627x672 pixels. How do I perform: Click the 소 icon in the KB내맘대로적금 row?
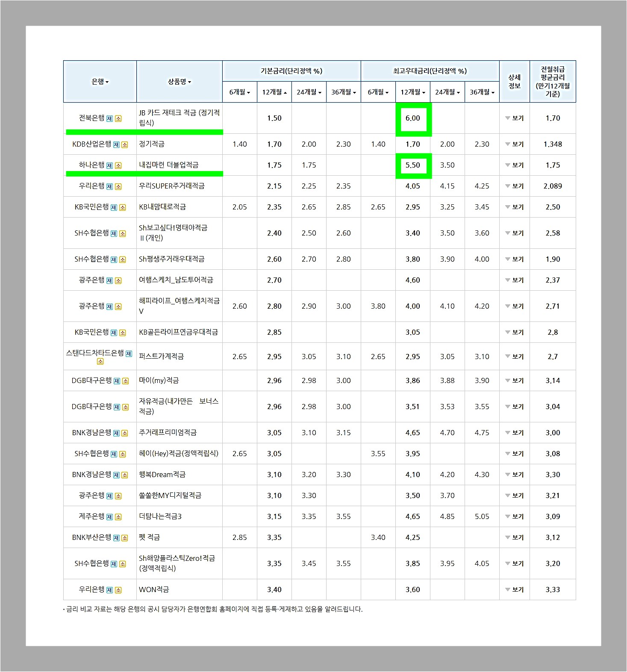[x=123, y=208]
